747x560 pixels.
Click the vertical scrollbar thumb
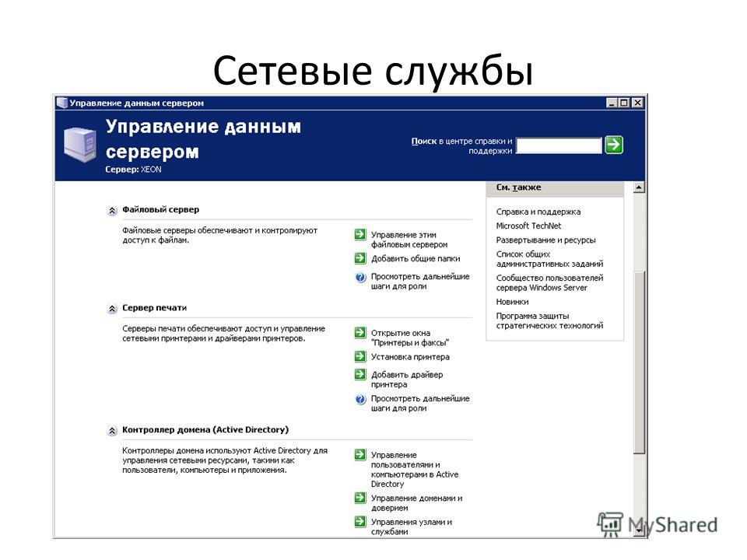[639, 362]
